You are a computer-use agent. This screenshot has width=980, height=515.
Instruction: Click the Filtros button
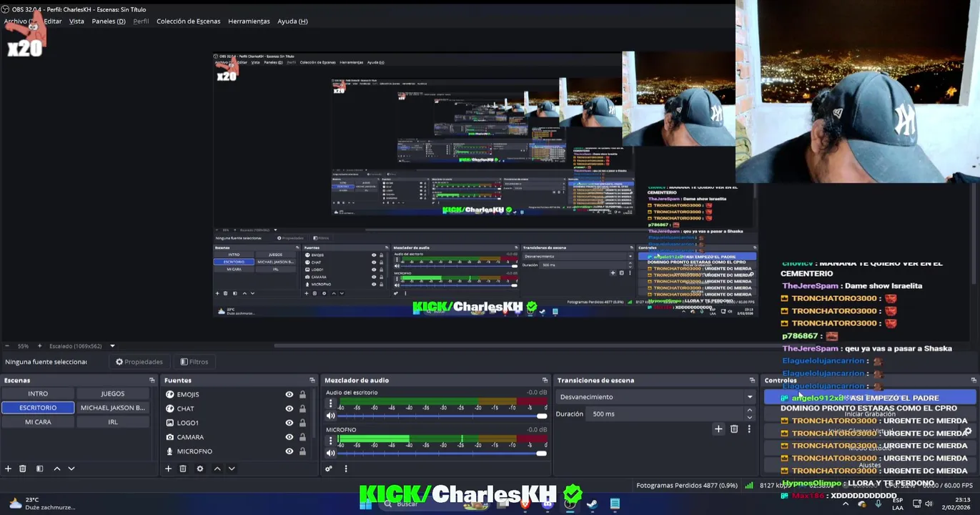[x=194, y=362]
